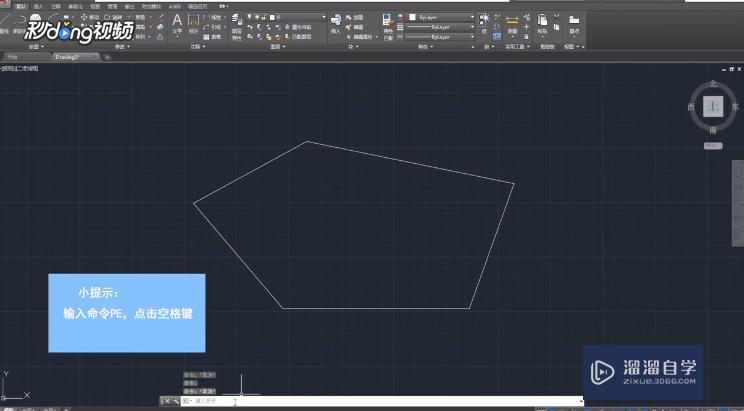Image resolution: width=744 pixels, height=411 pixels.
Task: Click the ViewCube Top (上) face
Action: [x=713, y=106]
